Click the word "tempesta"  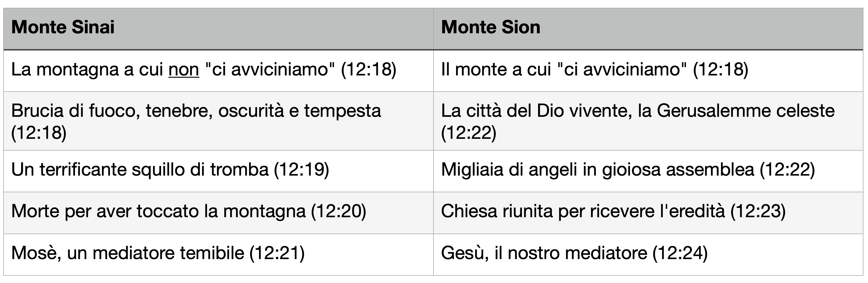pos(342,111)
